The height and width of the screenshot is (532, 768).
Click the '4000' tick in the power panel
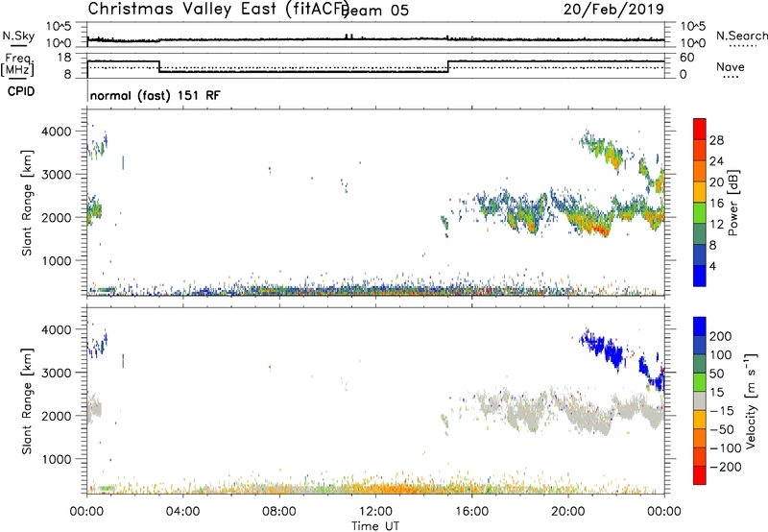[57, 132]
